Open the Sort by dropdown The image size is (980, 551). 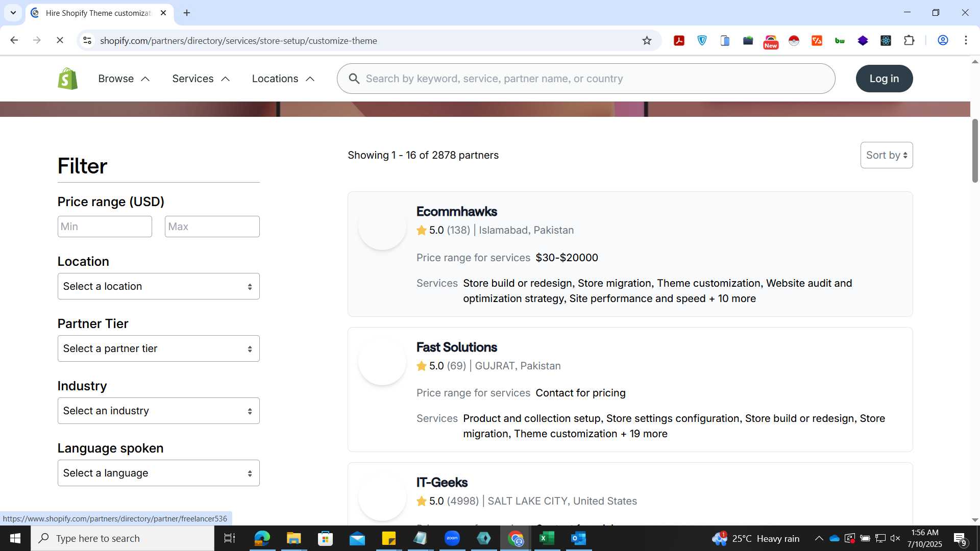coord(887,155)
